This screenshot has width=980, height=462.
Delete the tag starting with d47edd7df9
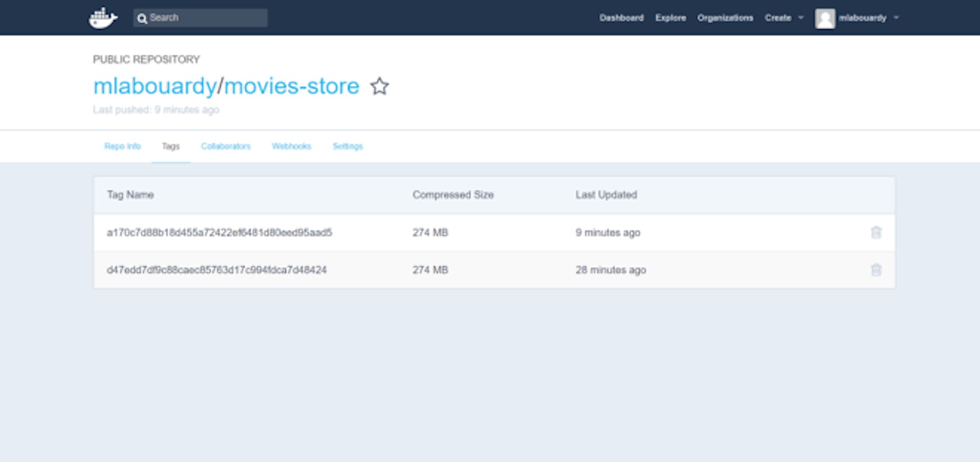click(876, 270)
